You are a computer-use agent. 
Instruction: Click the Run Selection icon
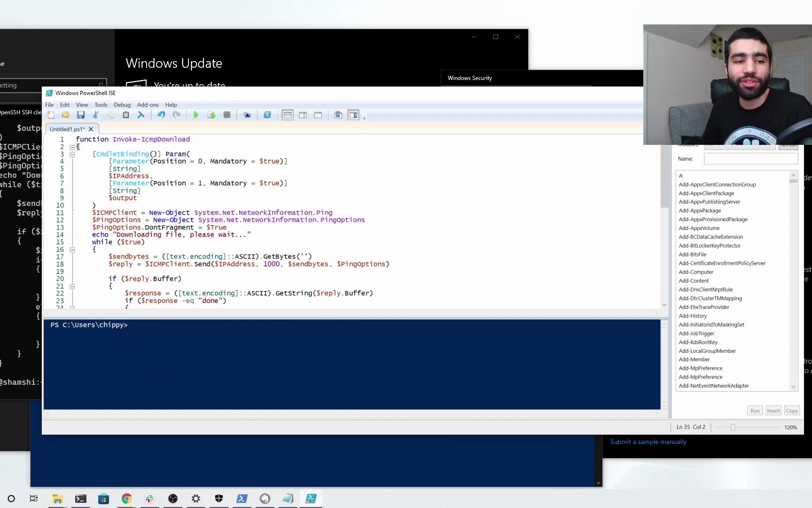[x=211, y=115]
